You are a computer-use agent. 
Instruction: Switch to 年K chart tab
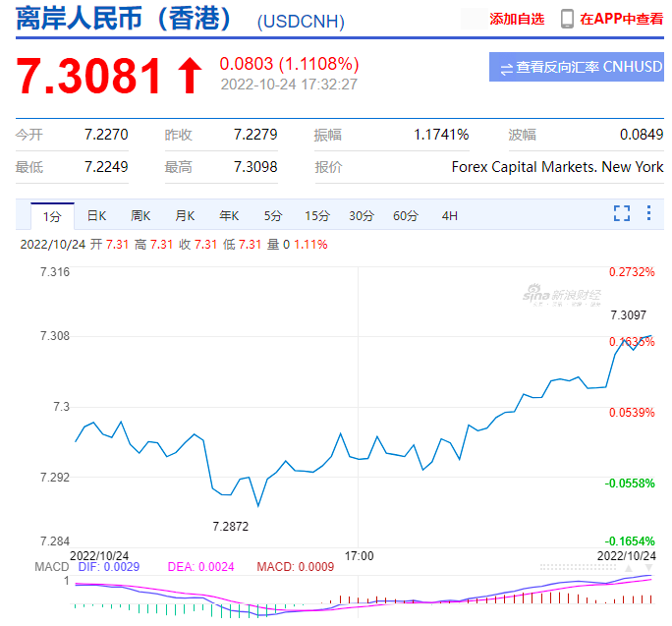pyautogui.click(x=229, y=215)
